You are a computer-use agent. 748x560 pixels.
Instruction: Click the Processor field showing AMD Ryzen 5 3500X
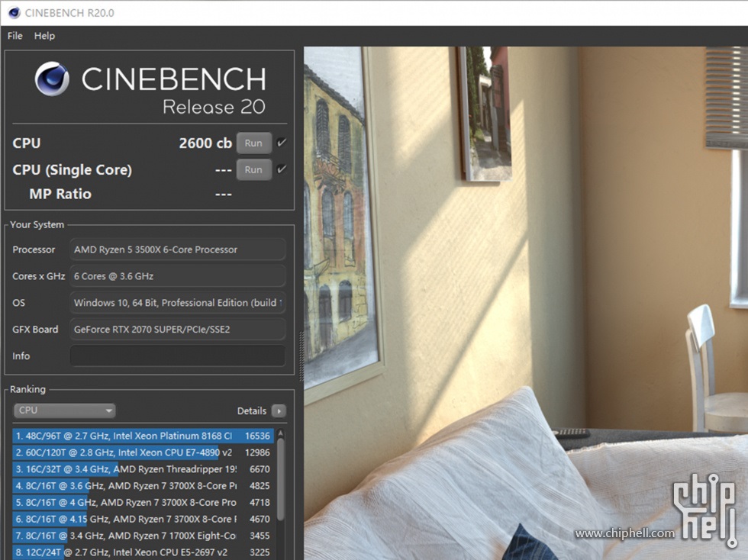pos(177,249)
